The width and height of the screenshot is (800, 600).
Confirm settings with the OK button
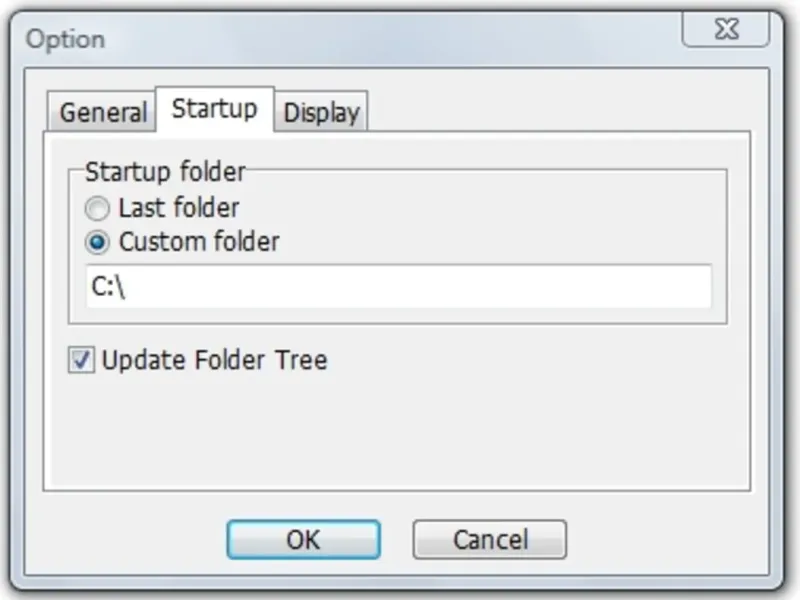click(x=304, y=540)
